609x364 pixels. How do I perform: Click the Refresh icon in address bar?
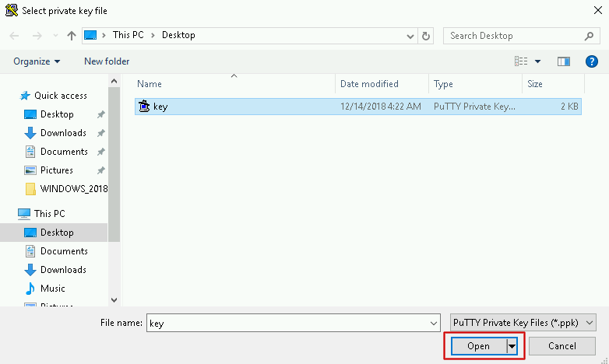pos(426,36)
